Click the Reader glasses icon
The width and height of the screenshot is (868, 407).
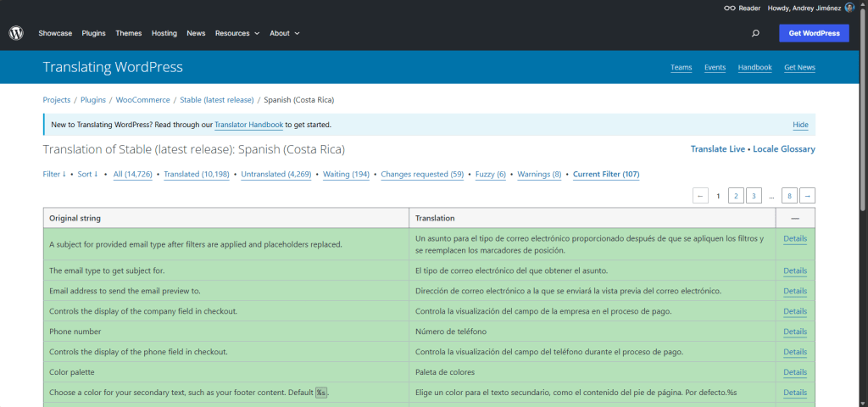730,8
